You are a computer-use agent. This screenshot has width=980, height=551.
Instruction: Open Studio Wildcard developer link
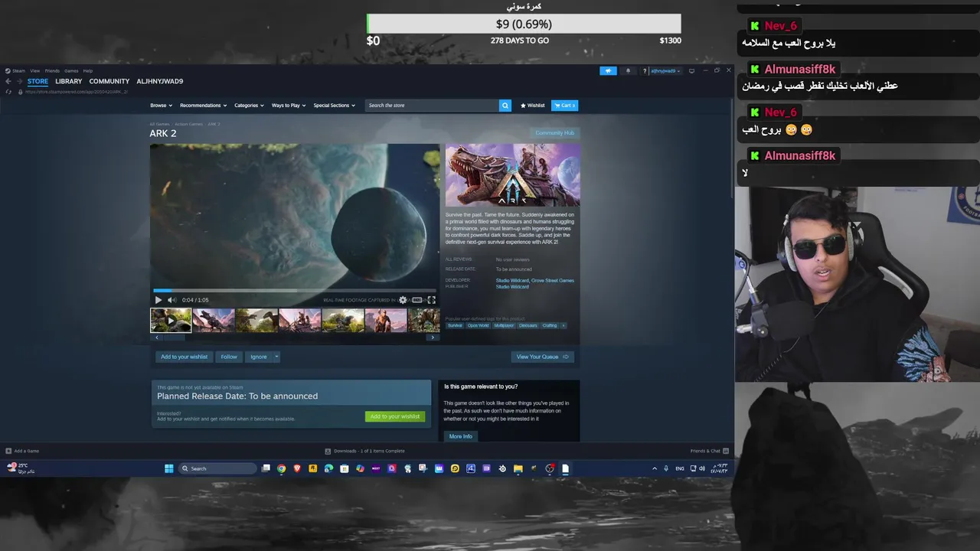pos(512,280)
